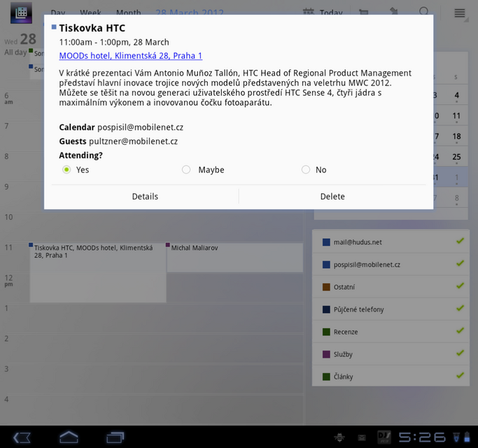Viewport: 478px width, 448px height.
Task: Tap the guest pultzner@mobilenet.cz
Action: (x=133, y=141)
